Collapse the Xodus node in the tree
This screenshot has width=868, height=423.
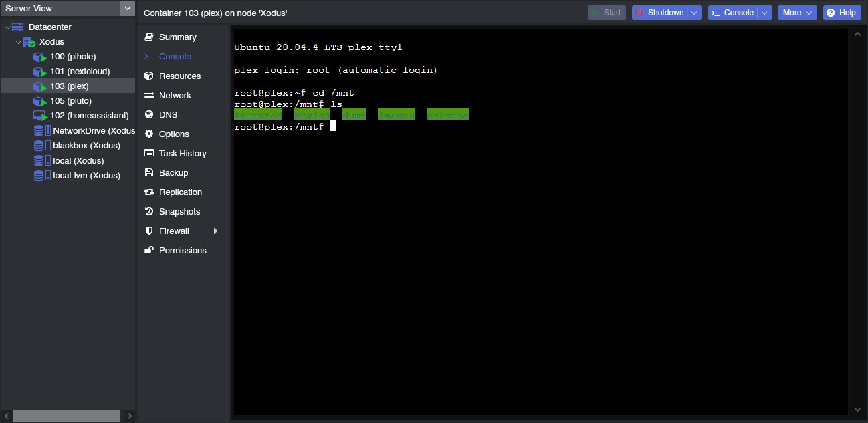tap(18, 41)
